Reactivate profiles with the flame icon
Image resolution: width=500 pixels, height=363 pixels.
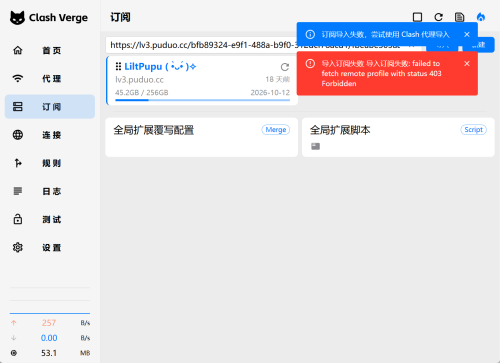[481, 17]
